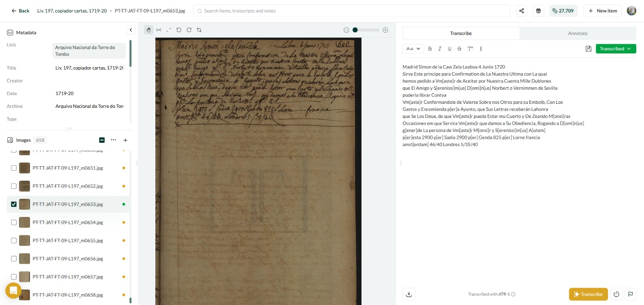
Task: Rotate the image counterclockwise
Action: coord(179,30)
